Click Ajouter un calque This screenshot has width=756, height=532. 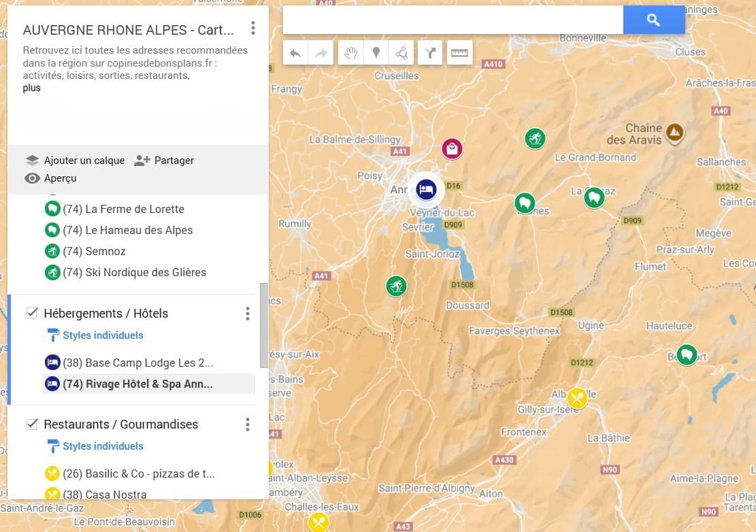tap(75, 161)
